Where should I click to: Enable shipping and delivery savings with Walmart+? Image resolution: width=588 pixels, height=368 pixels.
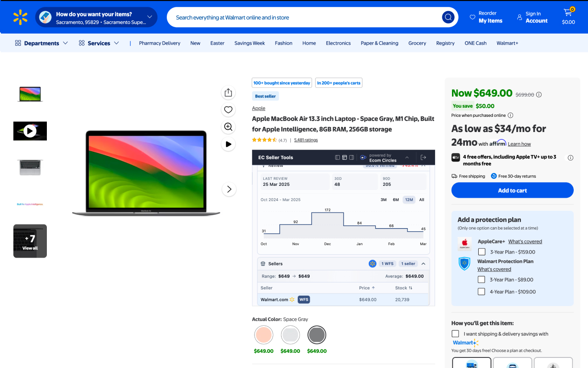click(x=455, y=333)
